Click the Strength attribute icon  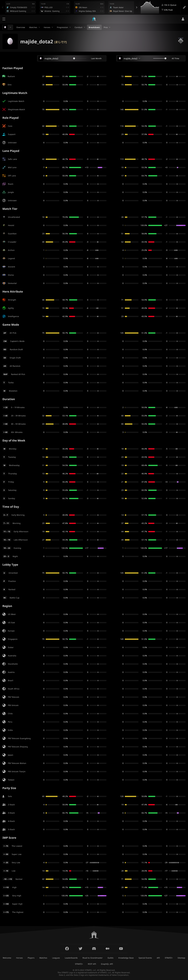click(x=4, y=300)
